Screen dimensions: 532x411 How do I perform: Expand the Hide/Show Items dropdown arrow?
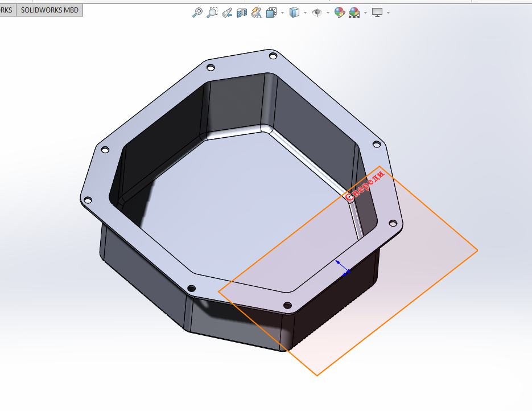pyautogui.click(x=328, y=13)
